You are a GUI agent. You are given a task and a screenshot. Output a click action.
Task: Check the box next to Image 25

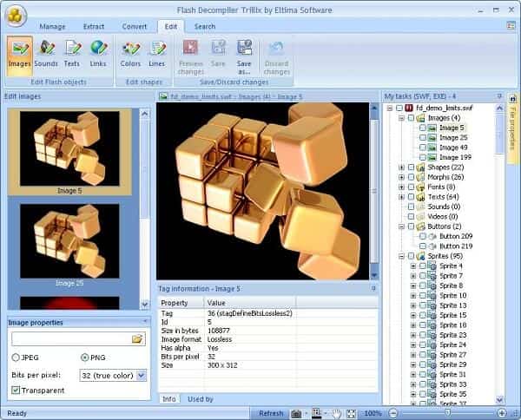(423, 137)
